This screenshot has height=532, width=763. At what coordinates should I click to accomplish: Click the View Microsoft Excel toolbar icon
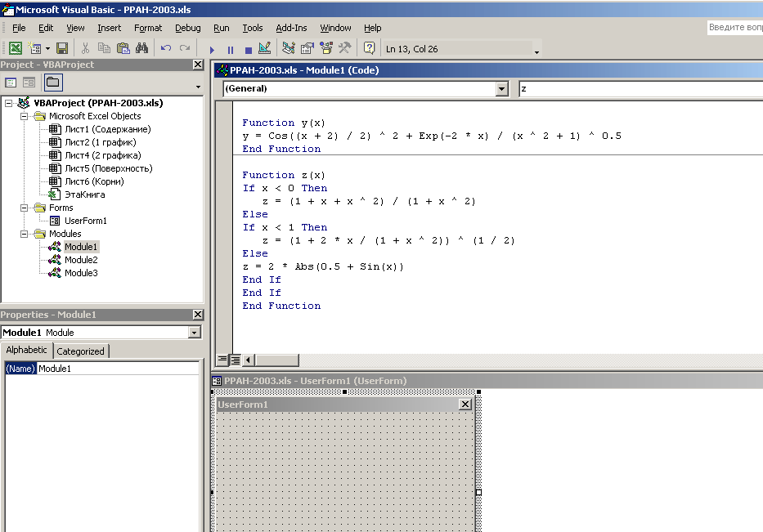[16, 49]
